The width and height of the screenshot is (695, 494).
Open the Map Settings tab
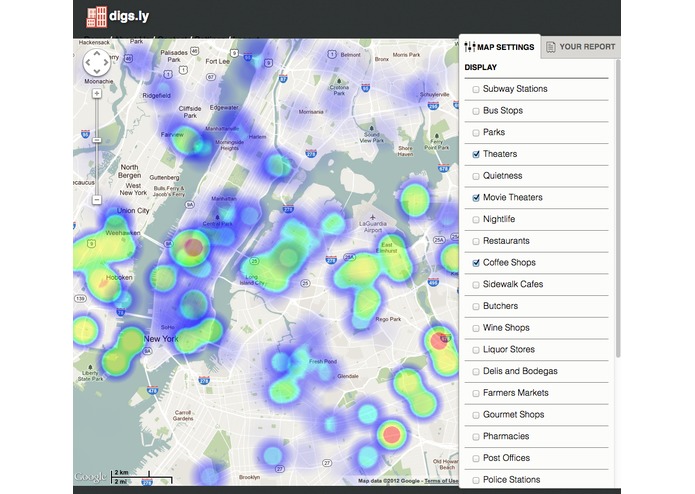(x=500, y=47)
